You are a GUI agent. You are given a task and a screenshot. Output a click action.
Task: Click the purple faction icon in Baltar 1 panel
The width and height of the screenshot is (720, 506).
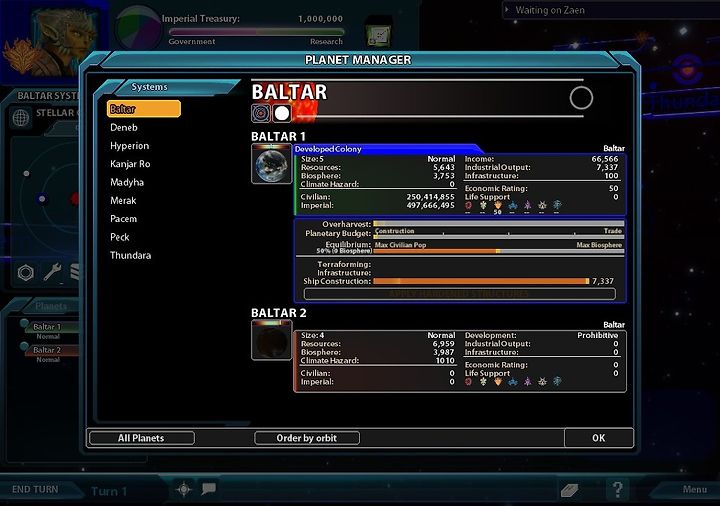(528, 205)
